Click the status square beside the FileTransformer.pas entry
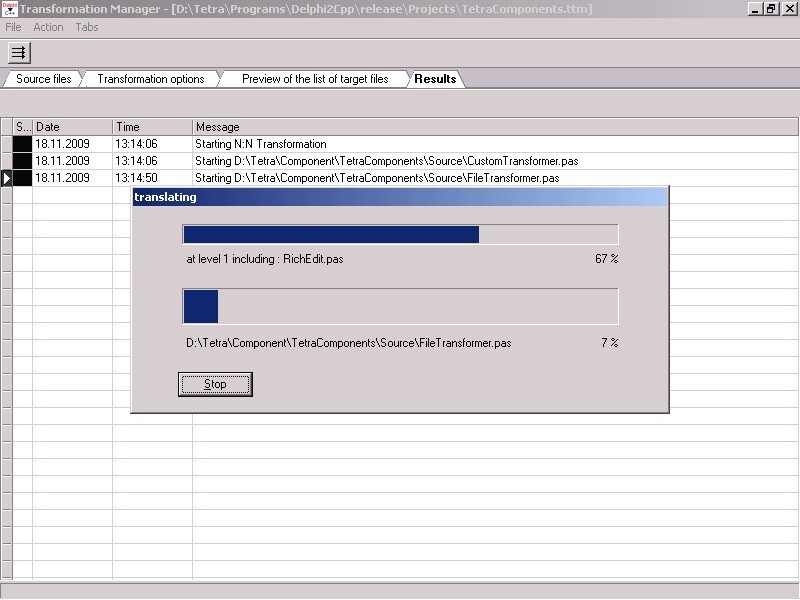 pos(20,178)
